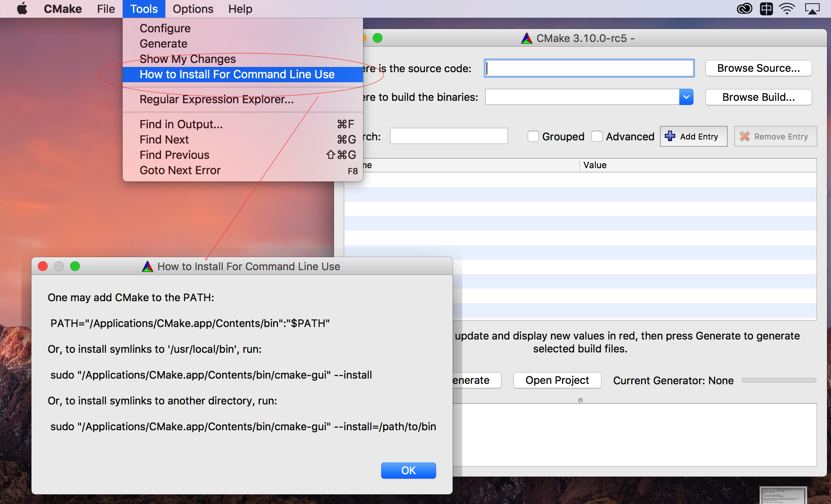This screenshot has height=504, width=831.
Task: Click the Remove Entry X icon
Action: point(745,137)
